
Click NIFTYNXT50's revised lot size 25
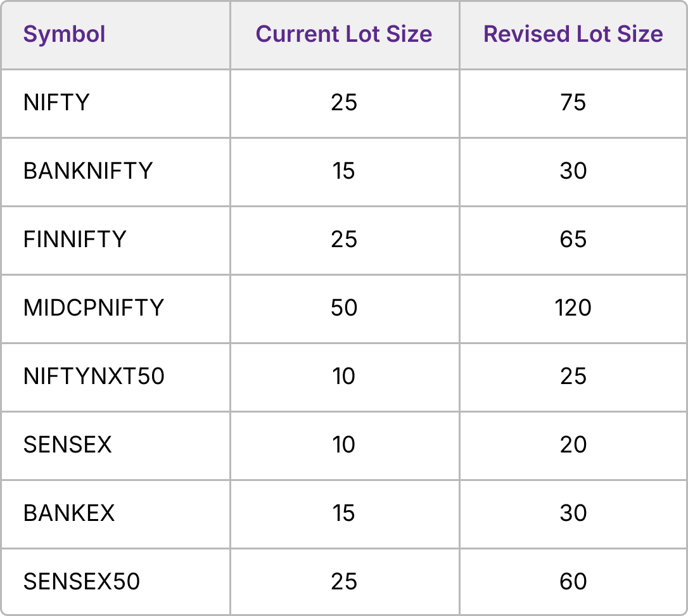[x=573, y=376]
